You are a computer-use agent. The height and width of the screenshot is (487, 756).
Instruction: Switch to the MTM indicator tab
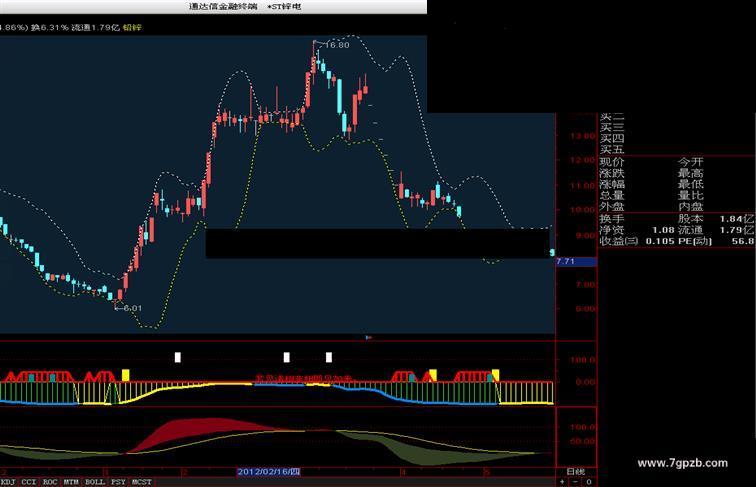point(71,482)
